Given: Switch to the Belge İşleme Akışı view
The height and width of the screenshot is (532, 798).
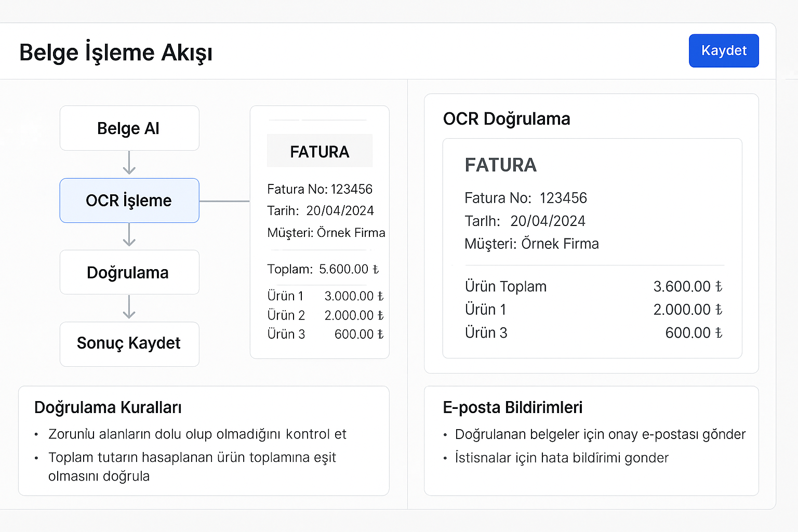Looking at the screenshot, I should (x=115, y=52).
